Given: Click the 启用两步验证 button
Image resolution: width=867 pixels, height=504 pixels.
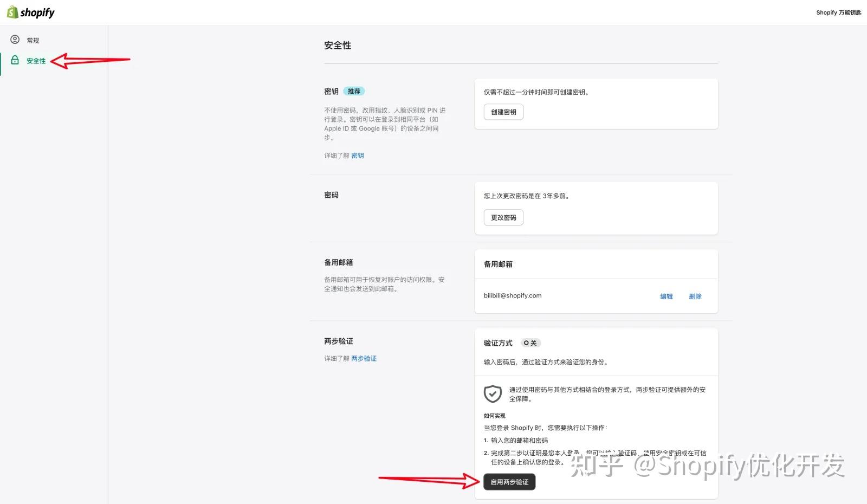Looking at the screenshot, I should (509, 482).
